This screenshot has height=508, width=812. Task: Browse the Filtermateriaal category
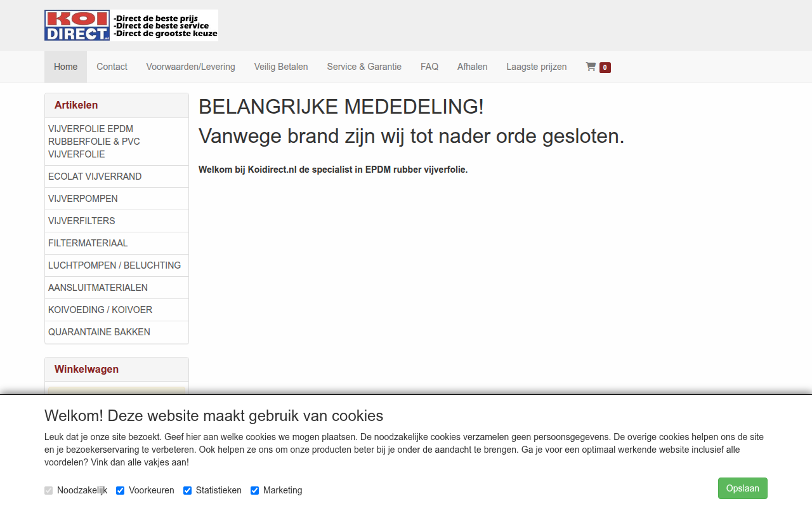point(117,243)
